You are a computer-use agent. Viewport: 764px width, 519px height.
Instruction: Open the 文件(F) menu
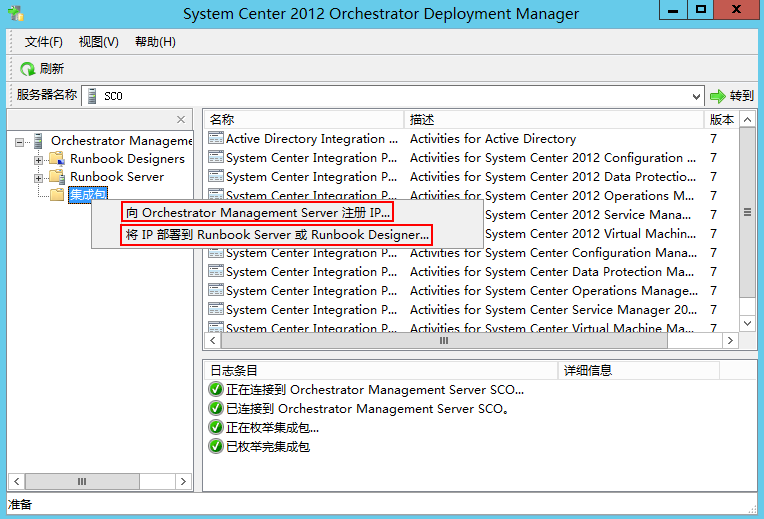click(44, 42)
